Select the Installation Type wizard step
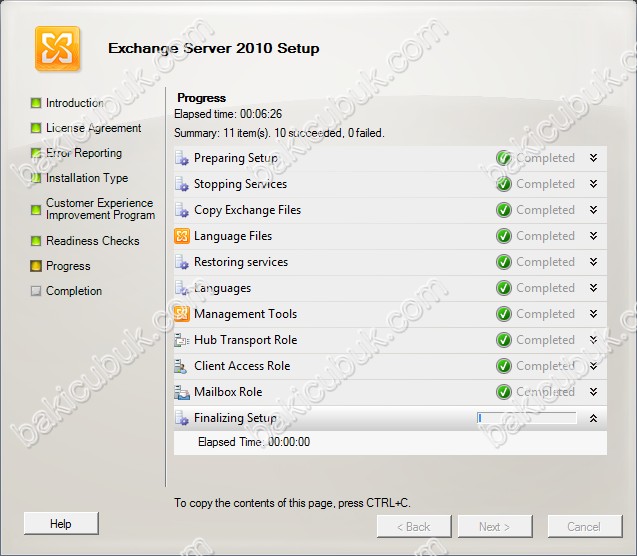Screen dimensions: 637x556 point(87,178)
